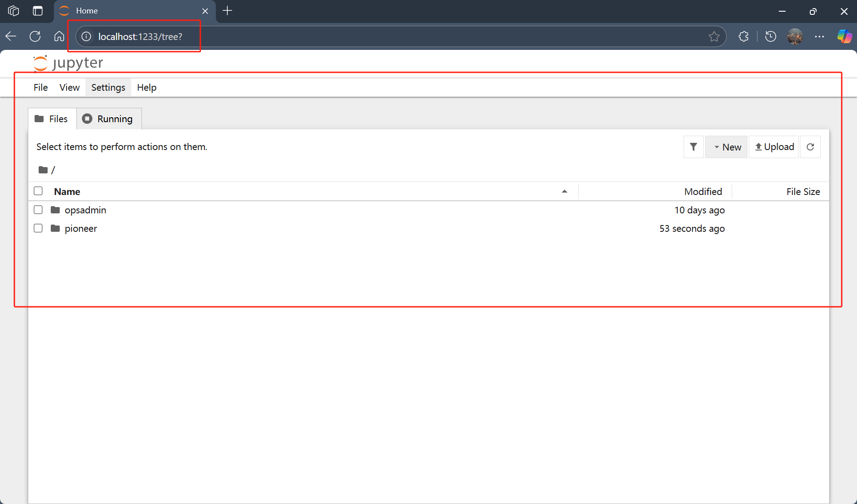Refresh the file browser listing
857x504 pixels.
pos(810,147)
